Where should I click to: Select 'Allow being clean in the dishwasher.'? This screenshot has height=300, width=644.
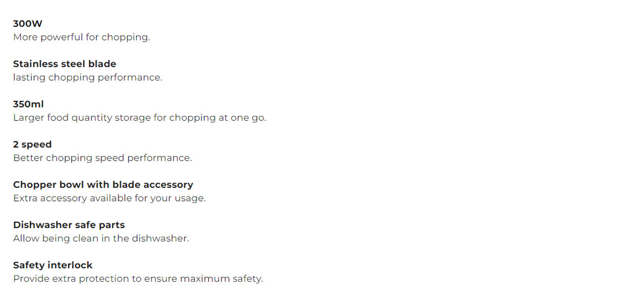click(x=101, y=238)
